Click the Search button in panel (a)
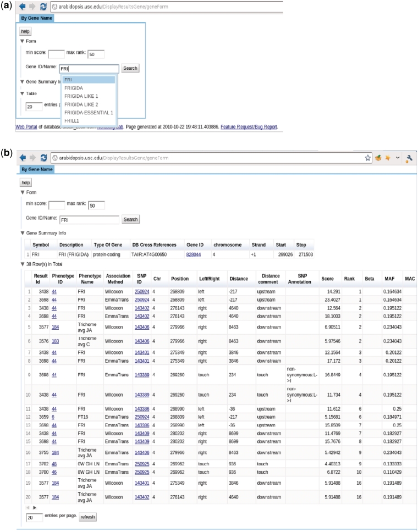 pos(130,68)
